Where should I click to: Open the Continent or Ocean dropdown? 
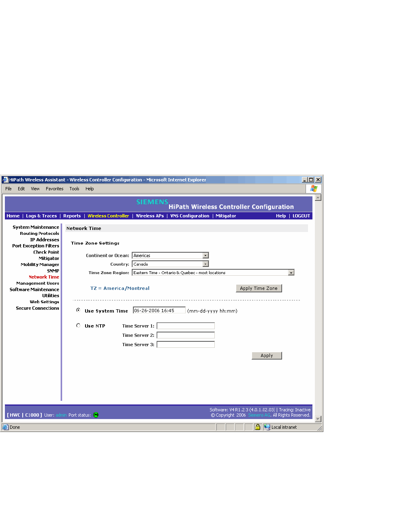(170, 255)
